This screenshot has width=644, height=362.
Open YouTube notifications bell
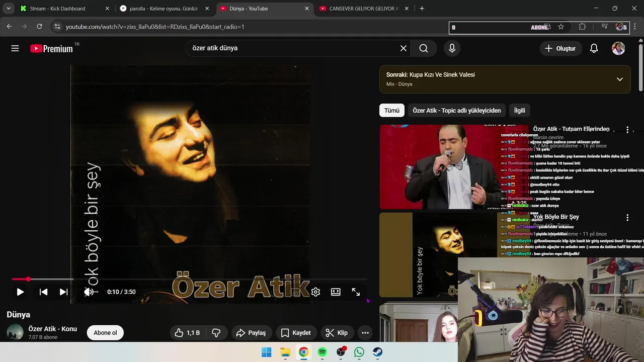594,48
